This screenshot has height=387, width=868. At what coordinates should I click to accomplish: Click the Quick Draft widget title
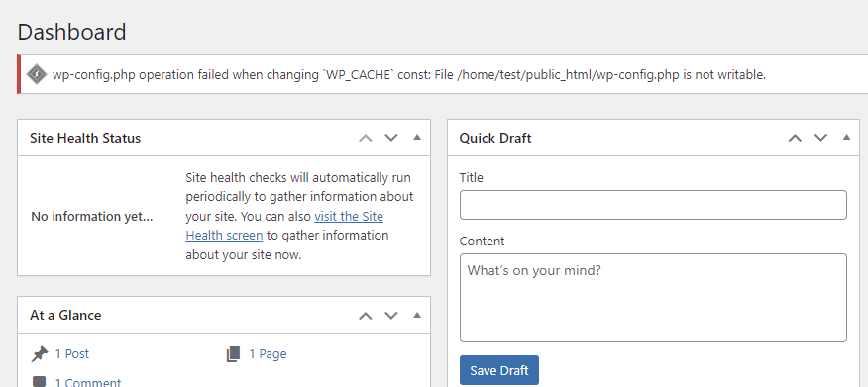coord(495,138)
